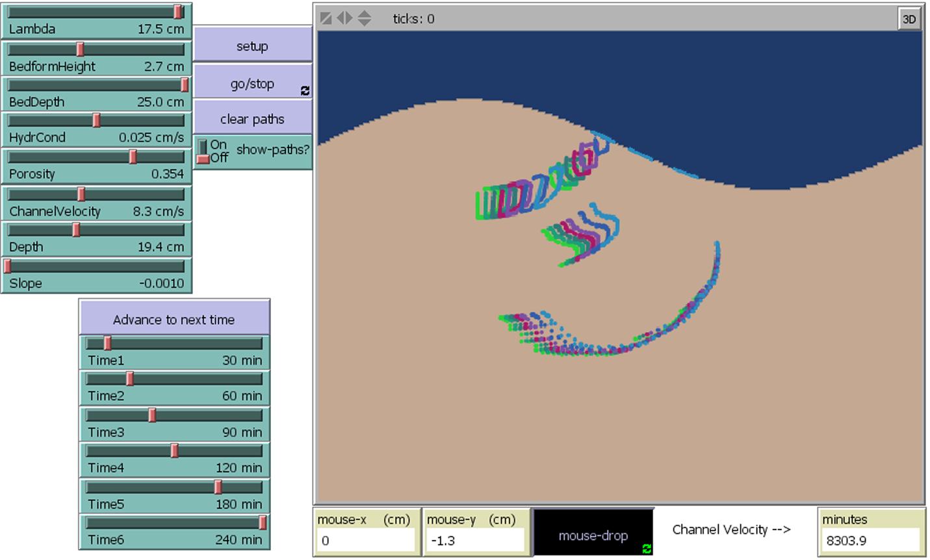Screen dimensions: 930x560
Task: Click the Porosity value '0.354'
Action: [168, 174]
